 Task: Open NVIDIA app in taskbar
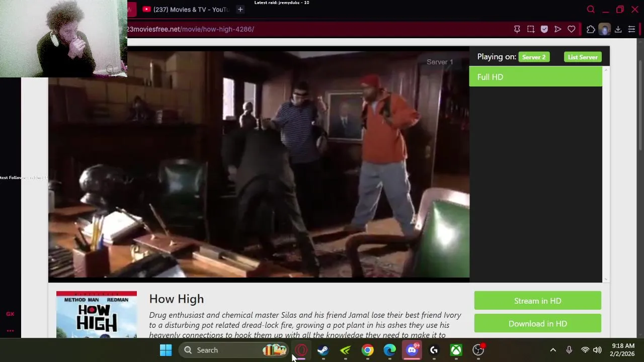345,350
